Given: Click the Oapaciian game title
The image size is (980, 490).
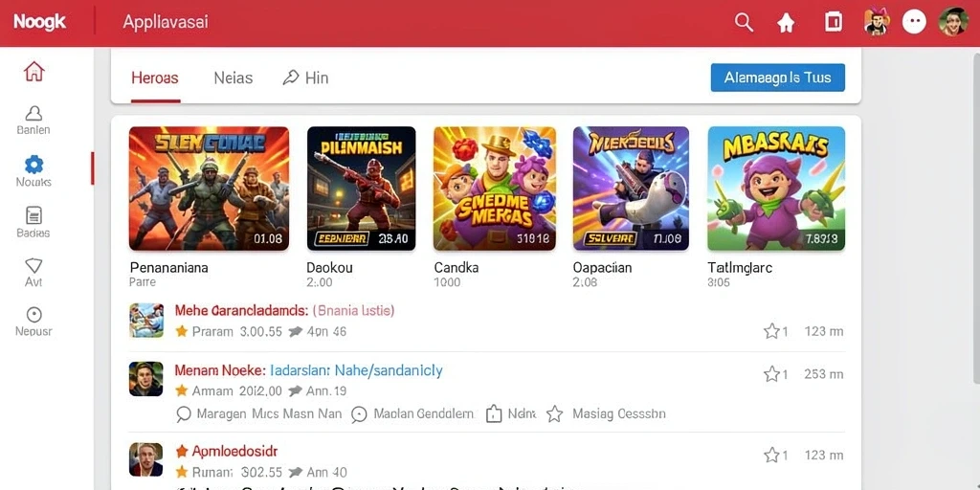Looking at the screenshot, I should [x=603, y=268].
